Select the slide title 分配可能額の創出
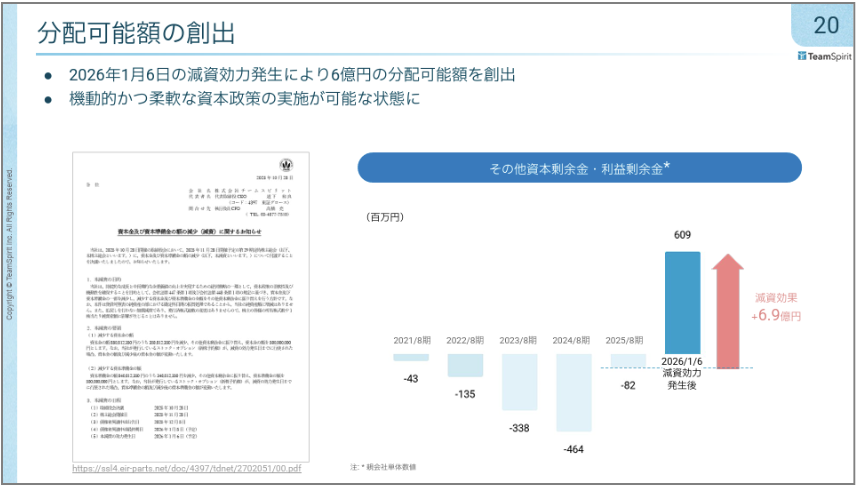 136,32
